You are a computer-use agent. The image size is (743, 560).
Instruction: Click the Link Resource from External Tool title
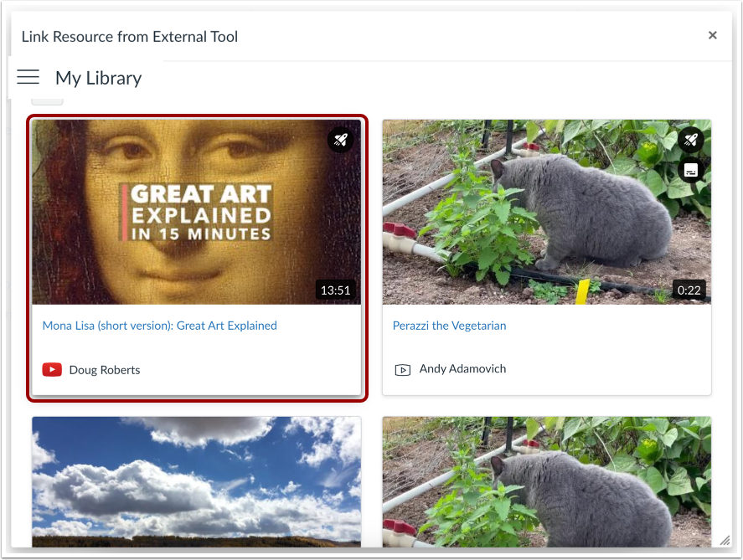pos(130,37)
